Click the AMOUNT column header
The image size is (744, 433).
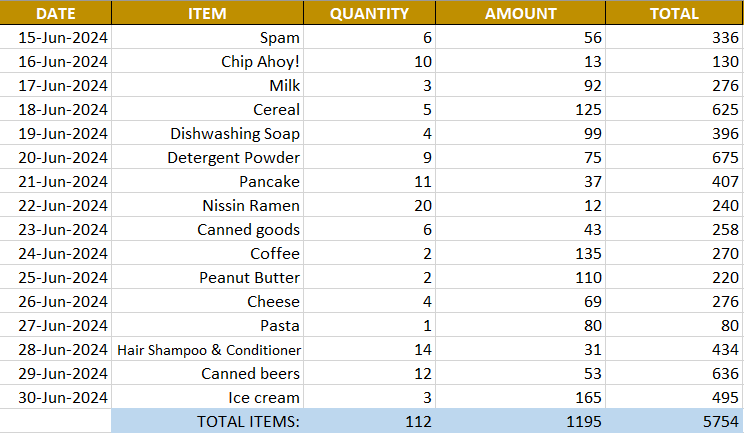pyautogui.click(x=520, y=13)
